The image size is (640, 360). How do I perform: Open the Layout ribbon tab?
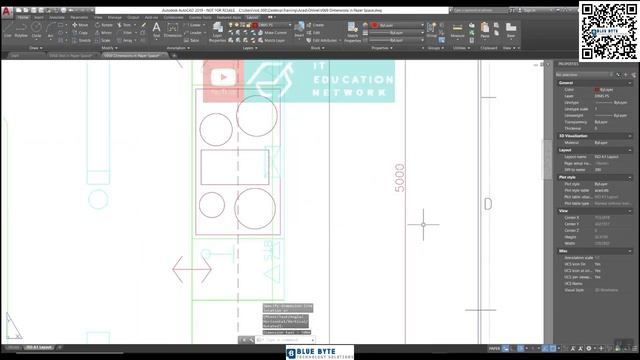pos(252,18)
